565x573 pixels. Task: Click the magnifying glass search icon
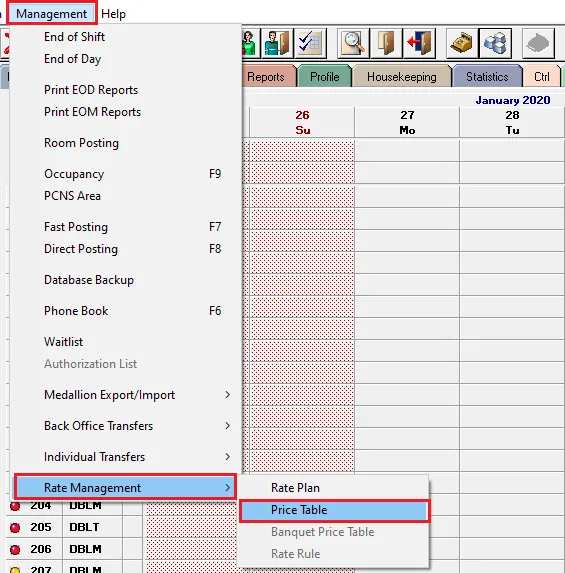pyautogui.click(x=353, y=43)
